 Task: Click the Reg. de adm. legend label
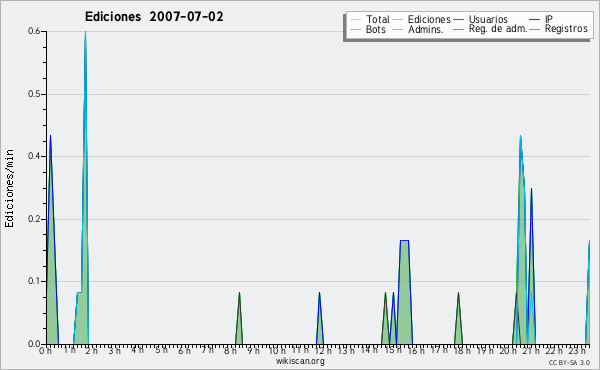498,29
